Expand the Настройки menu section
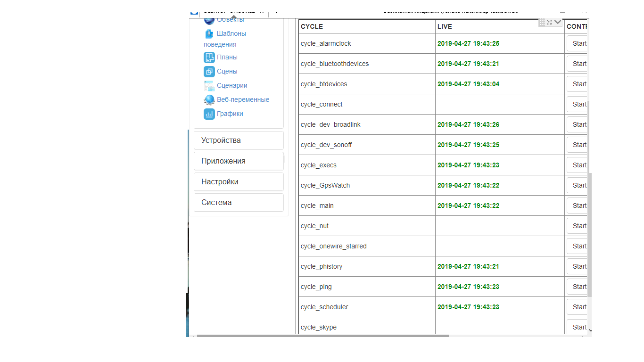Viewport: 644px width, 362px height. (239, 182)
